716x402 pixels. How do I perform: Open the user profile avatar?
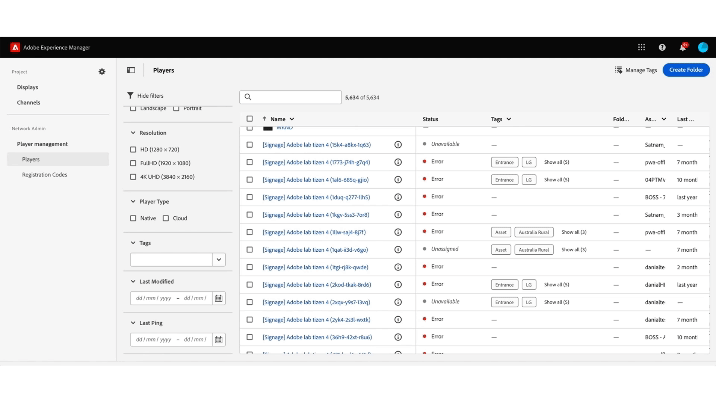pos(703,48)
